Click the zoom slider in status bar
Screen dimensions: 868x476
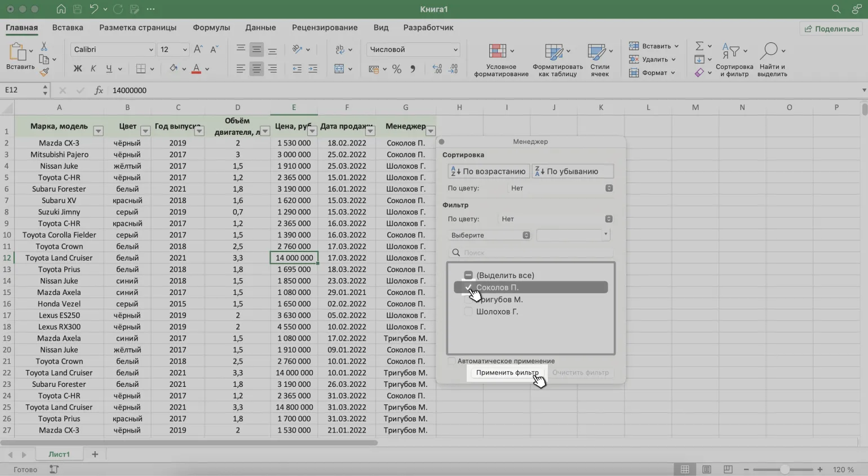784,469
